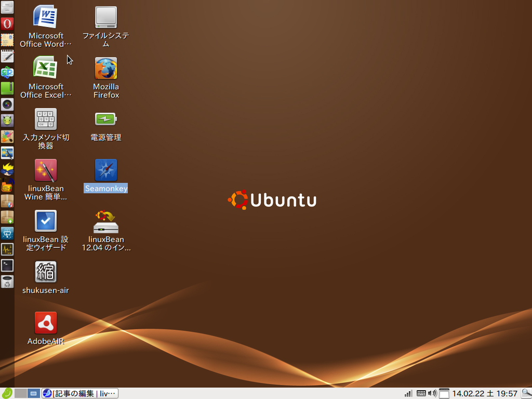532x399 pixels.
Task: Open the green notebook dock icon
Action: pos(7,88)
